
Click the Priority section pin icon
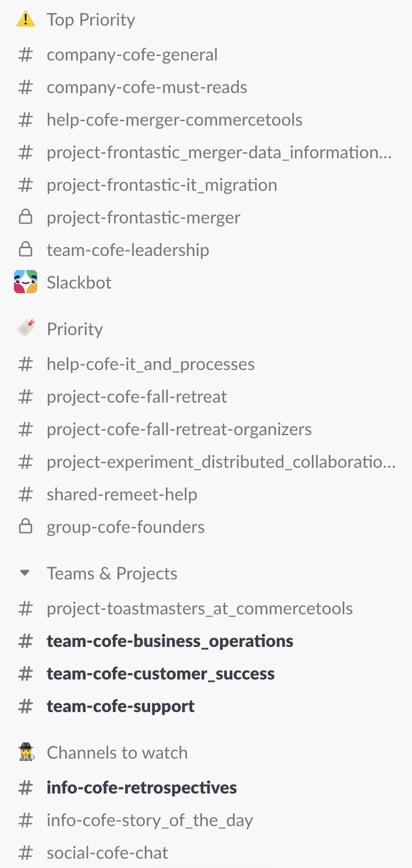(x=25, y=329)
